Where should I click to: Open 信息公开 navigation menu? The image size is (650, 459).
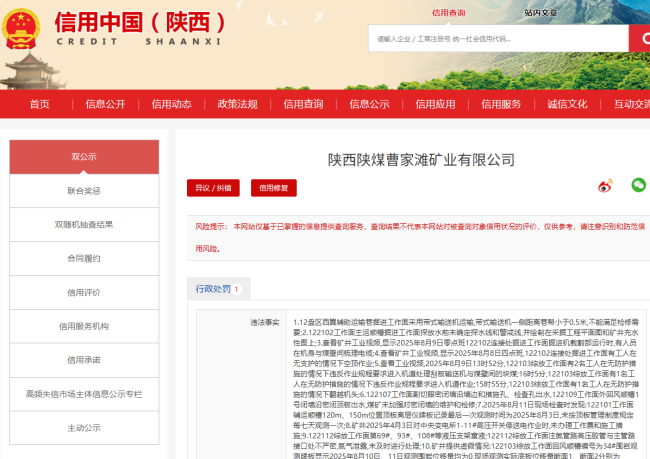coord(105,104)
